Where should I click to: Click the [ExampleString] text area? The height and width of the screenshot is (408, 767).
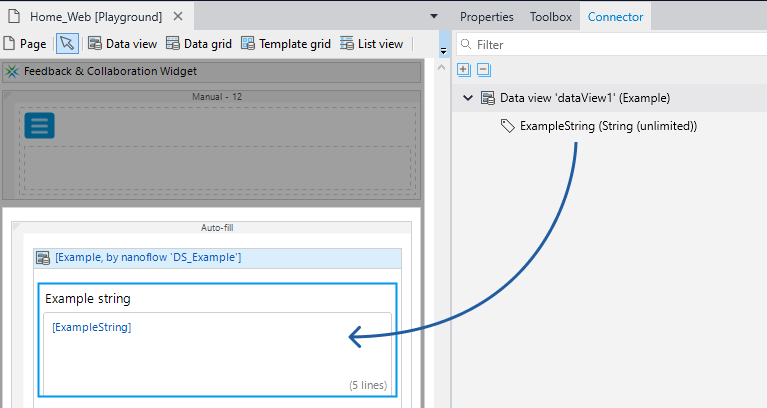pos(217,354)
